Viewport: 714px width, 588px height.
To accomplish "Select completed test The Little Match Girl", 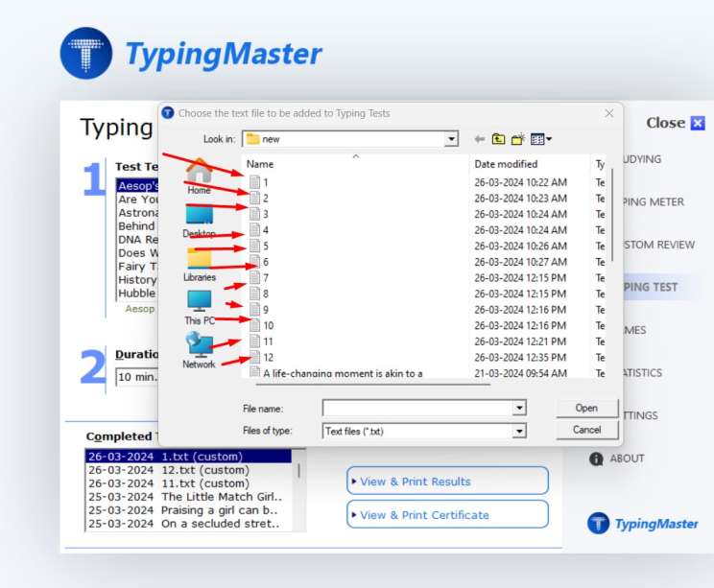I will 188,497.
